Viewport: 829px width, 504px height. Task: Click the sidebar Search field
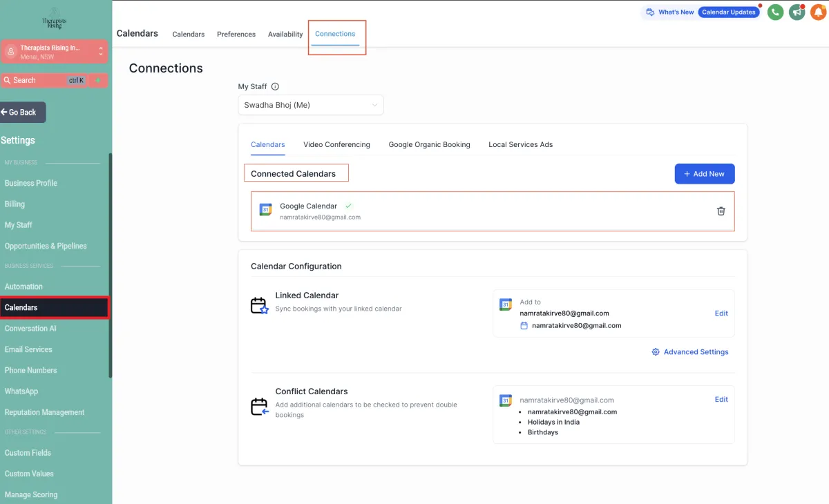tap(41, 81)
